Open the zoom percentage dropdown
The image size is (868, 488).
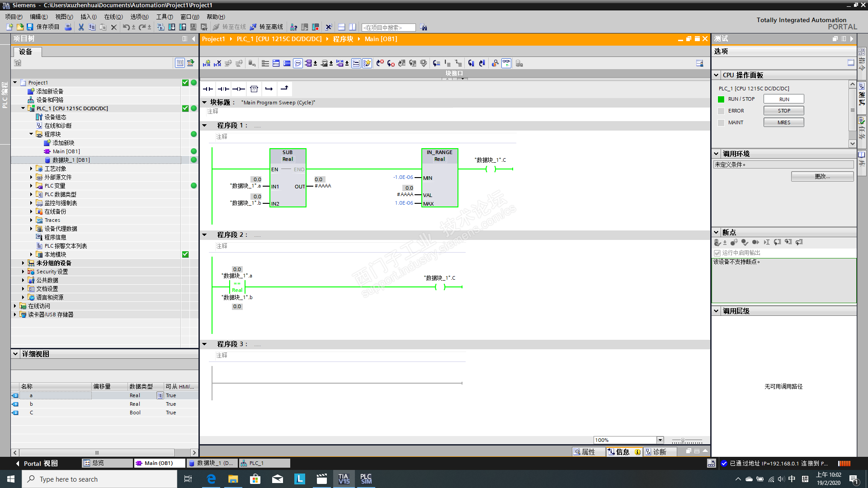(660, 440)
